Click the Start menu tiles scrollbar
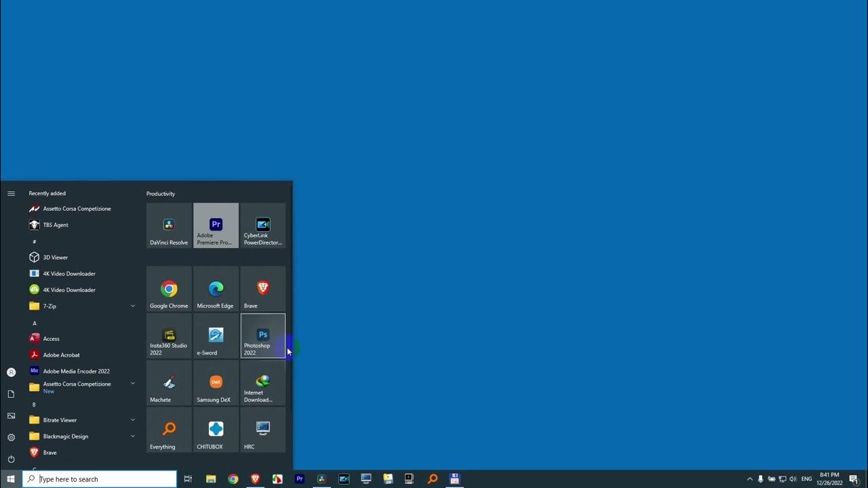The width and height of the screenshot is (868, 488). click(x=291, y=298)
